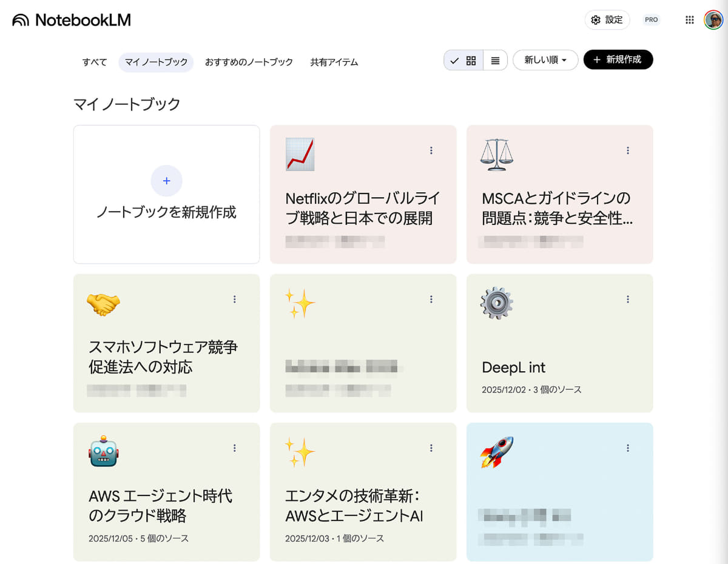Switch to the すべて tab
The image size is (728, 564).
coord(95,62)
